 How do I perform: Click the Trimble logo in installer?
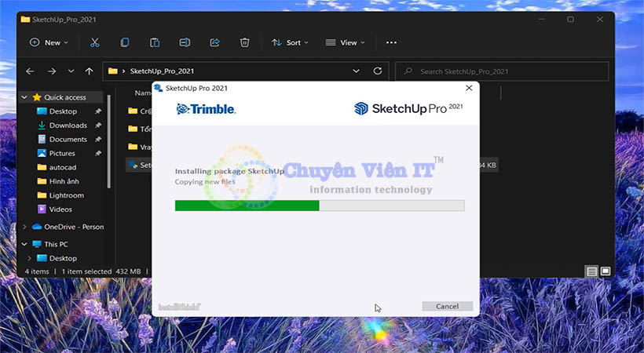point(206,109)
